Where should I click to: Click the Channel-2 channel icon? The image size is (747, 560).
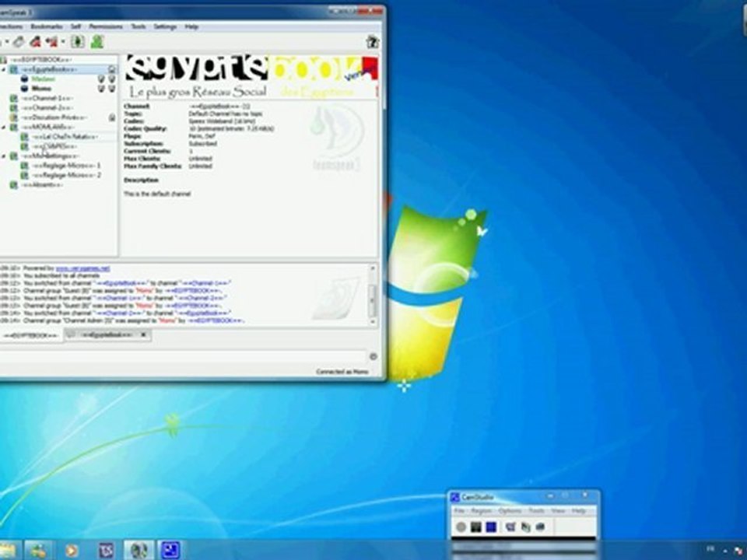[13, 108]
